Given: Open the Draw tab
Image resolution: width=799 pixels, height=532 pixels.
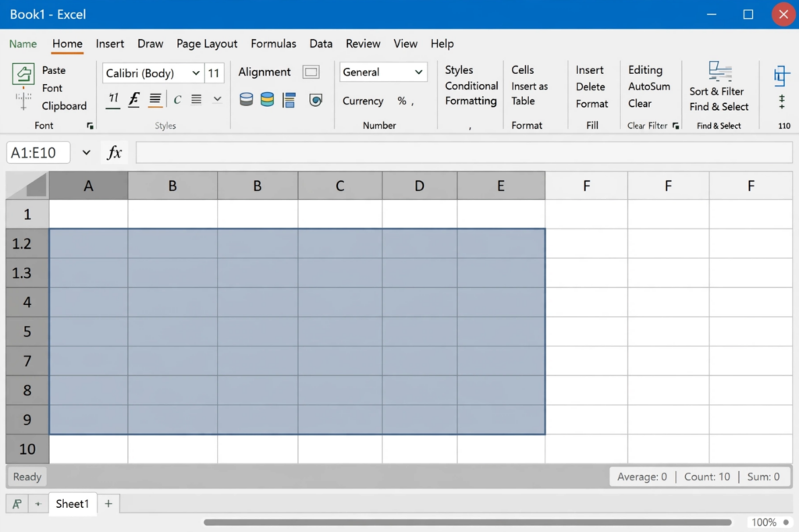Looking at the screenshot, I should click(x=151, y=44).
